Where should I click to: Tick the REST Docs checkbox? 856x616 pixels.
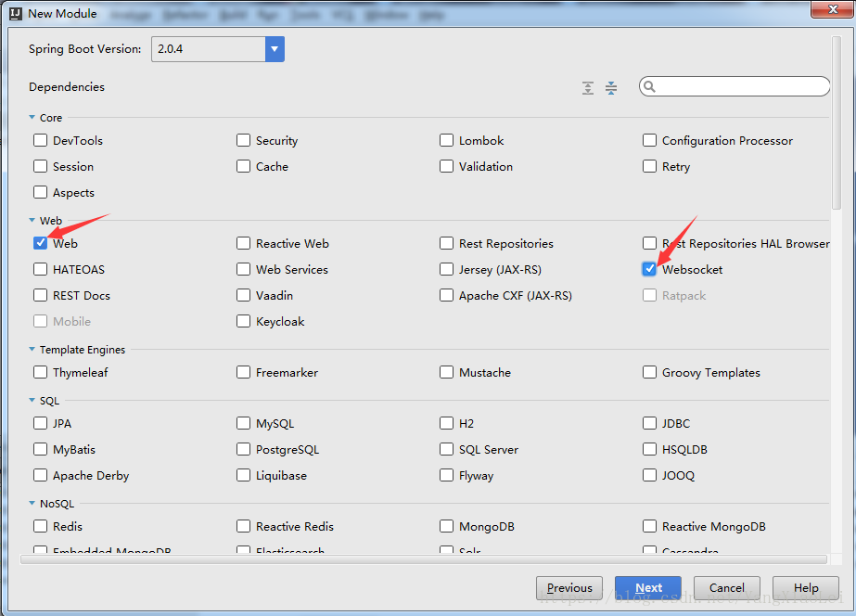(41, 295)
